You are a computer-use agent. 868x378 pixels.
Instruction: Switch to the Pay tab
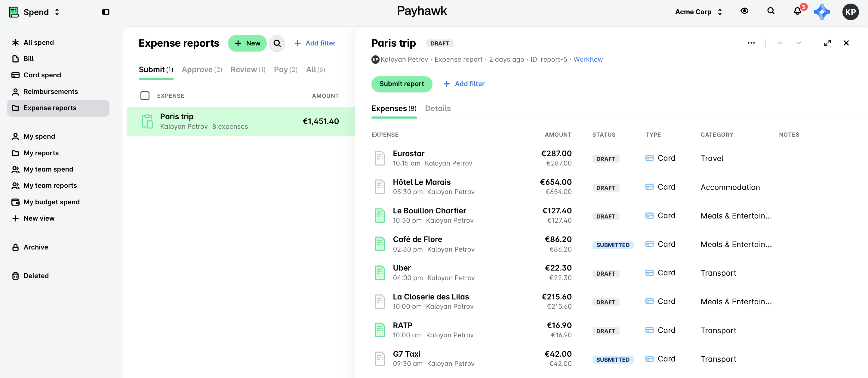point(285,70)
